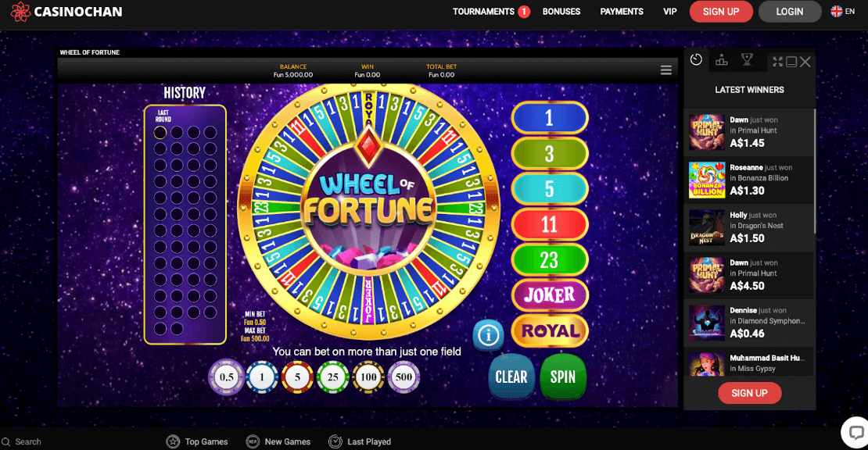Viewport: 868px width, 450px height.
Task: Open the EN language selector
Action: pos(842,12)
